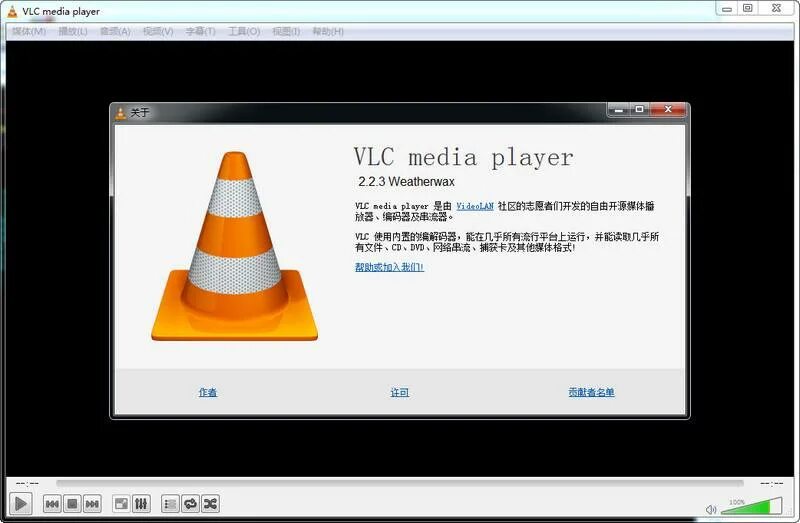Maximize the 关于 dialog
800x523 pixels.
click(x=640, y=109)
